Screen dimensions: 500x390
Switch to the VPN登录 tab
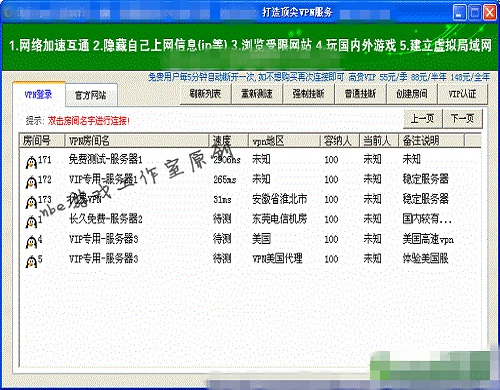pos(39,95)
